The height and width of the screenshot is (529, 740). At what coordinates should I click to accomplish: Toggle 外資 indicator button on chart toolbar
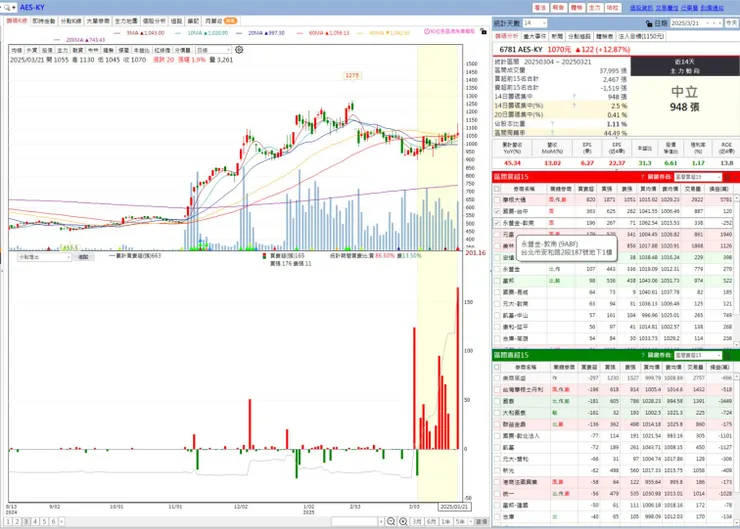click(32, 50)
